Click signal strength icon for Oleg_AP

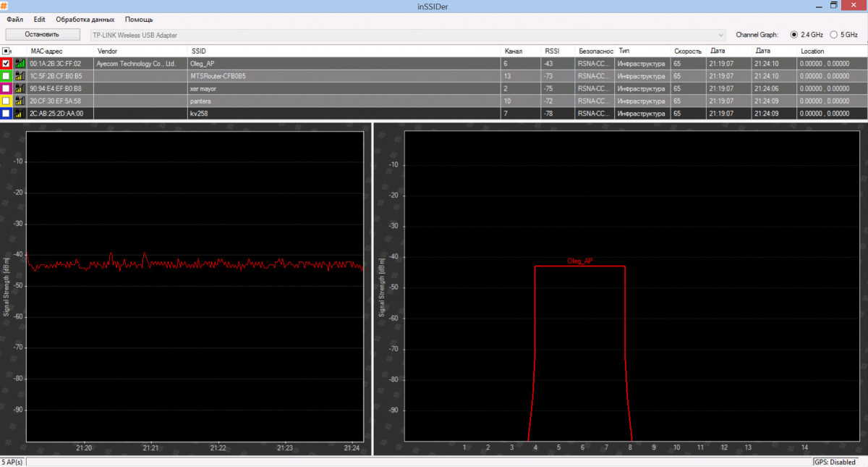[x=20, y=64]
